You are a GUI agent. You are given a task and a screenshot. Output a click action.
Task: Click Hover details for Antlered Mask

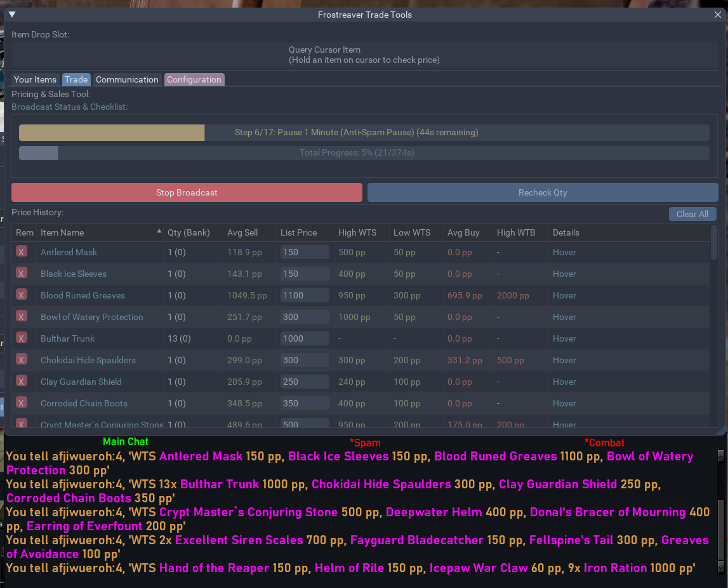click(x=564, y=252)
